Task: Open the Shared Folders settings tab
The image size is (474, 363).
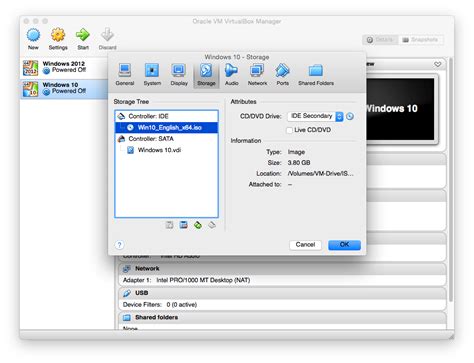Action: pos(316,75)
